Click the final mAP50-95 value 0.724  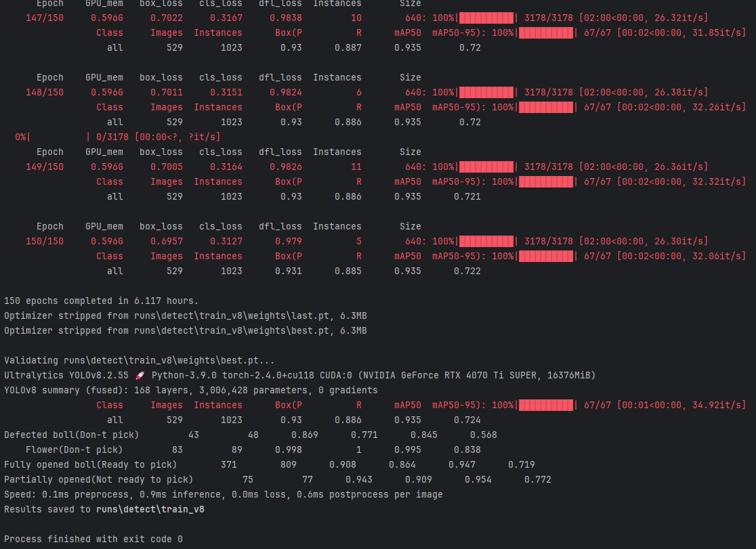click(467, 420)
